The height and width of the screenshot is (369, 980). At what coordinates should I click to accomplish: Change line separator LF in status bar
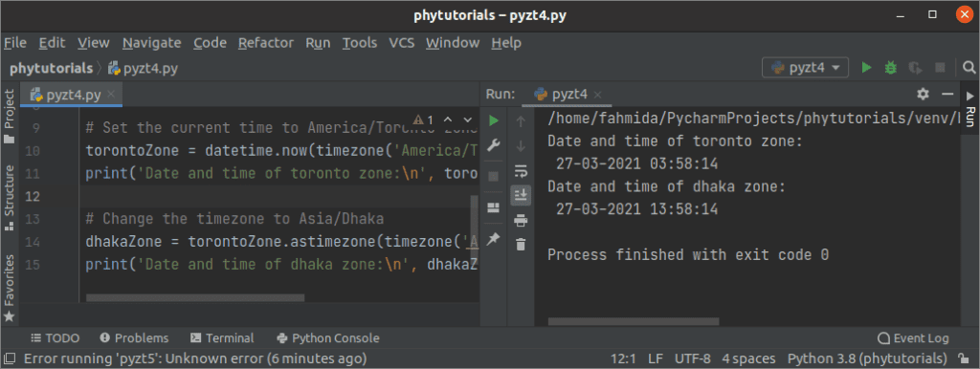[x=656, y=358]
